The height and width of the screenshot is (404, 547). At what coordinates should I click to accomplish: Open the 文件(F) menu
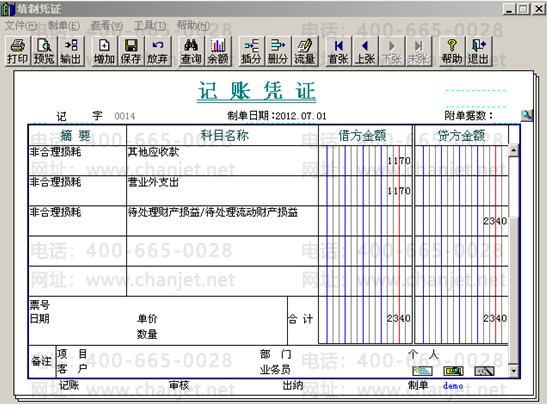(21, 25)
